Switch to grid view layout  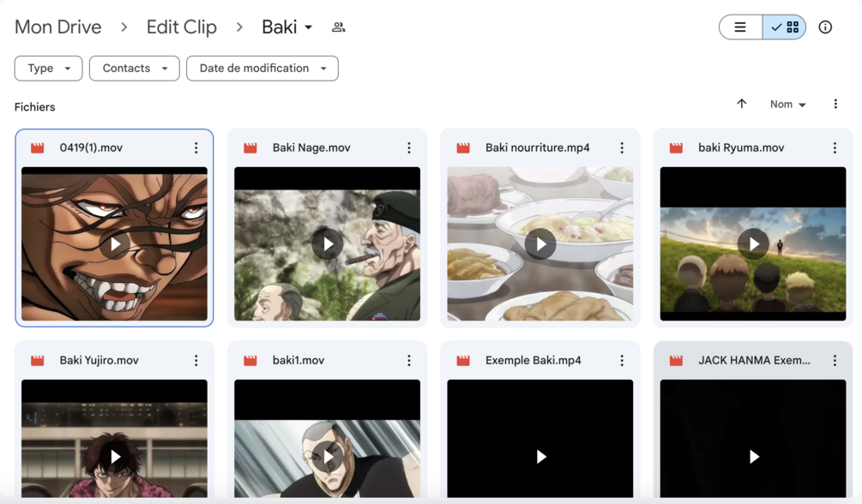point(785,27)
